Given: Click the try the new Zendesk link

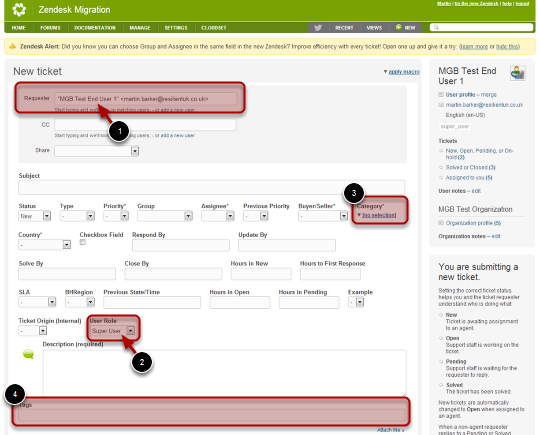Looking at the screenshot, I should tap(477, 3).
